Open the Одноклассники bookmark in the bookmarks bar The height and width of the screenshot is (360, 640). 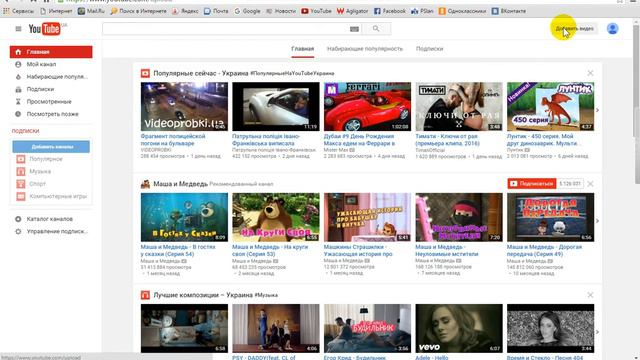point(462,11)
